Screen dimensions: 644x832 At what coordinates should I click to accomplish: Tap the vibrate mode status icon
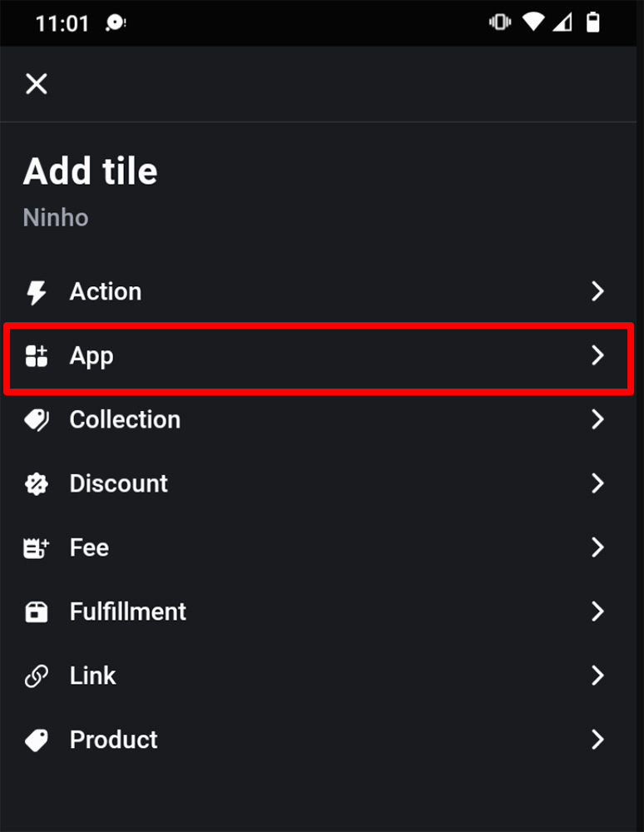[500, 22]
